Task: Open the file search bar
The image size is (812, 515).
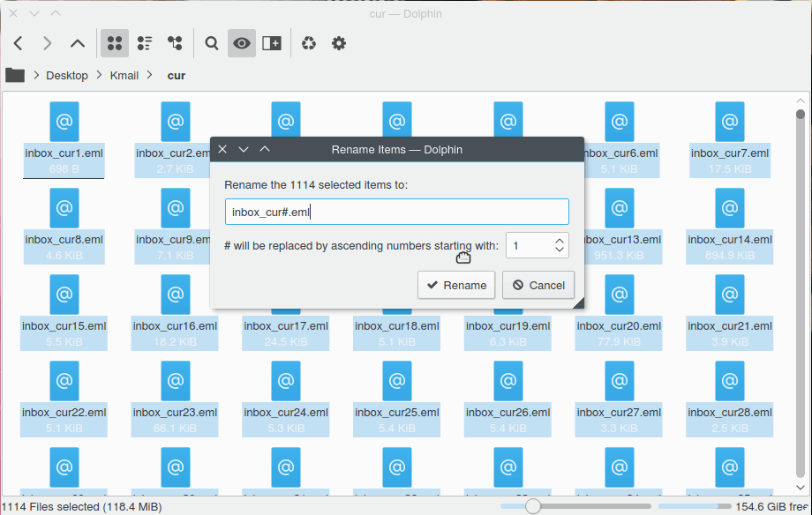Action: 212,42
